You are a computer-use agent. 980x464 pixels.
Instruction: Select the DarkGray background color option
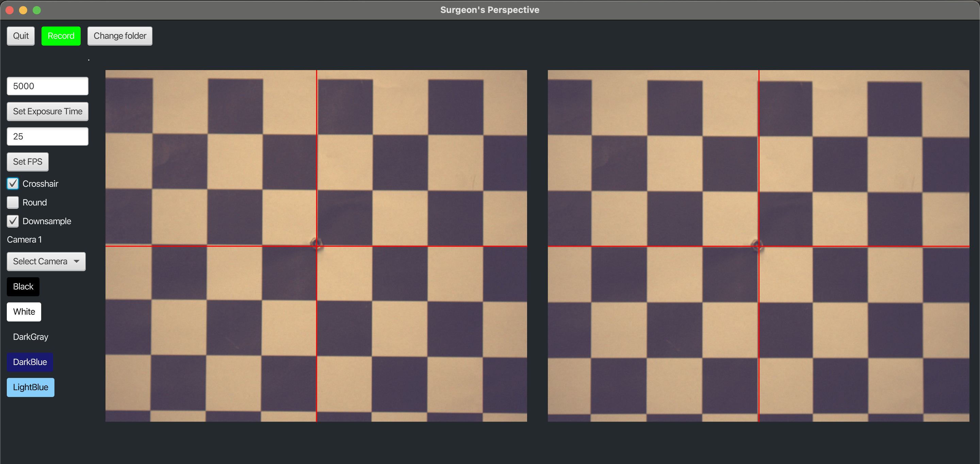click(30, 336)
